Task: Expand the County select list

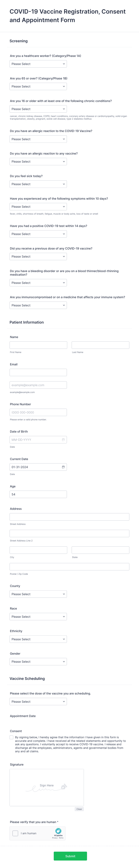Action: pyautogui.click(x=38, y=594)
